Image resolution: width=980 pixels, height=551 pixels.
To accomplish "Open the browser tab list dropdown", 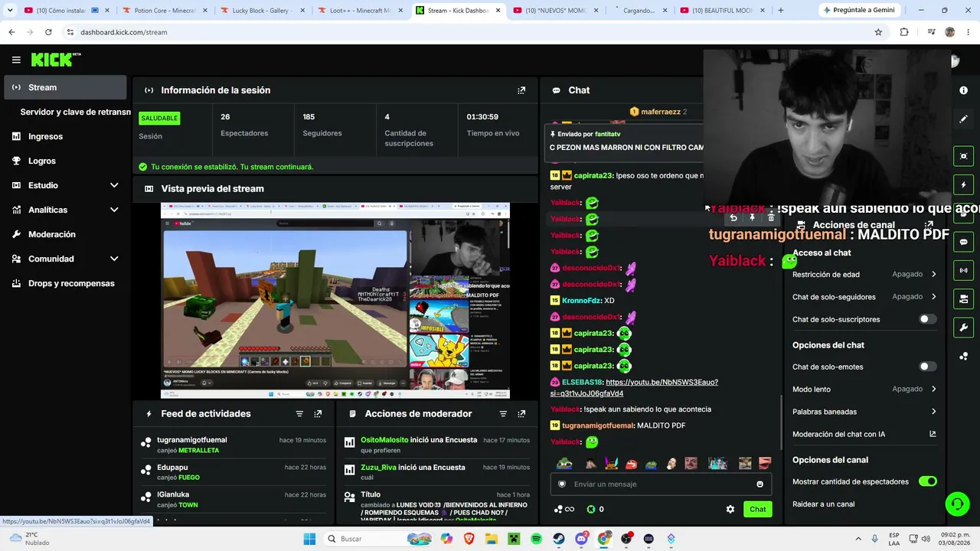I will [x=10, y=11].
